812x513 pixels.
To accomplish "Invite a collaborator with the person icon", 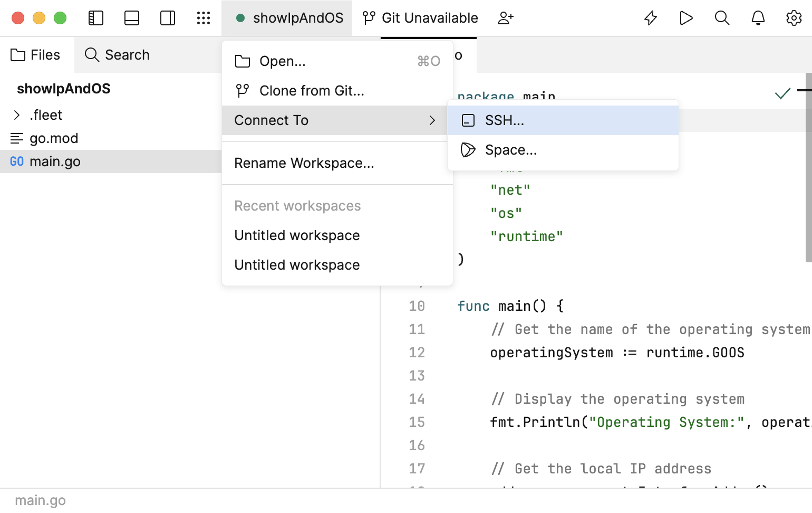I will [506, 17].
